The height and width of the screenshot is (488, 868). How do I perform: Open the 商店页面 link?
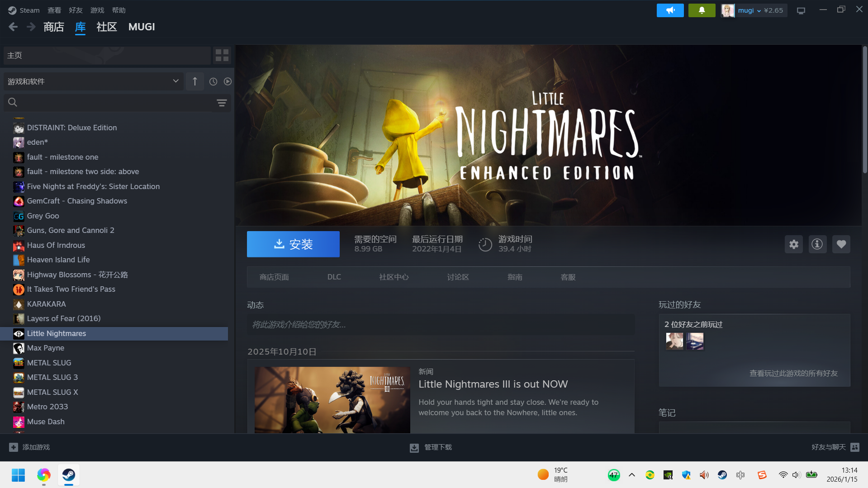pos(274,277)
